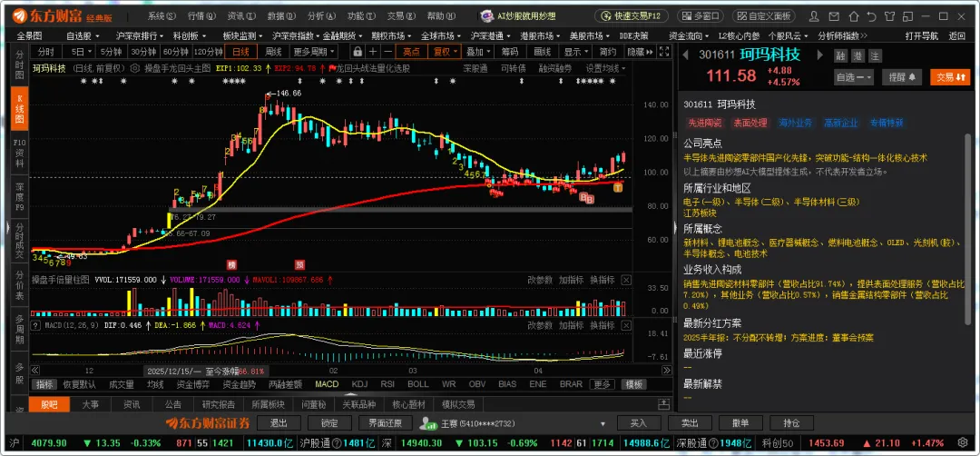Click the 界面还原 button
980x456 pixels.
(385, 423)
